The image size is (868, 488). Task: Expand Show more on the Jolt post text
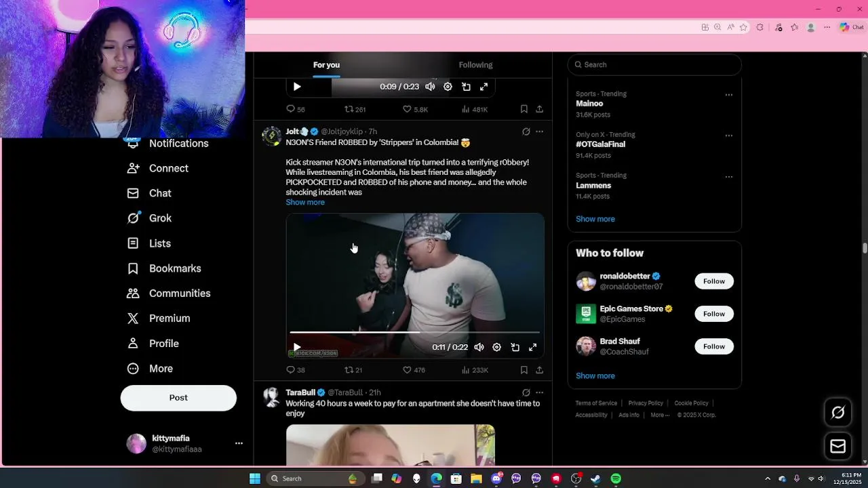tap(305, 203)
